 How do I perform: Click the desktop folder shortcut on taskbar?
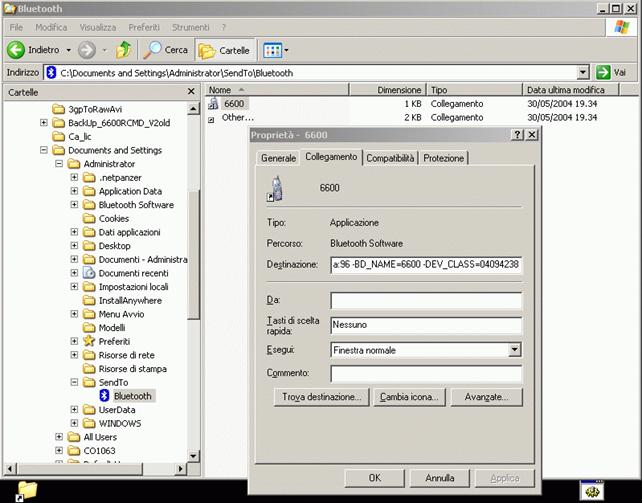pyautogui.click(x=26, y=491)
